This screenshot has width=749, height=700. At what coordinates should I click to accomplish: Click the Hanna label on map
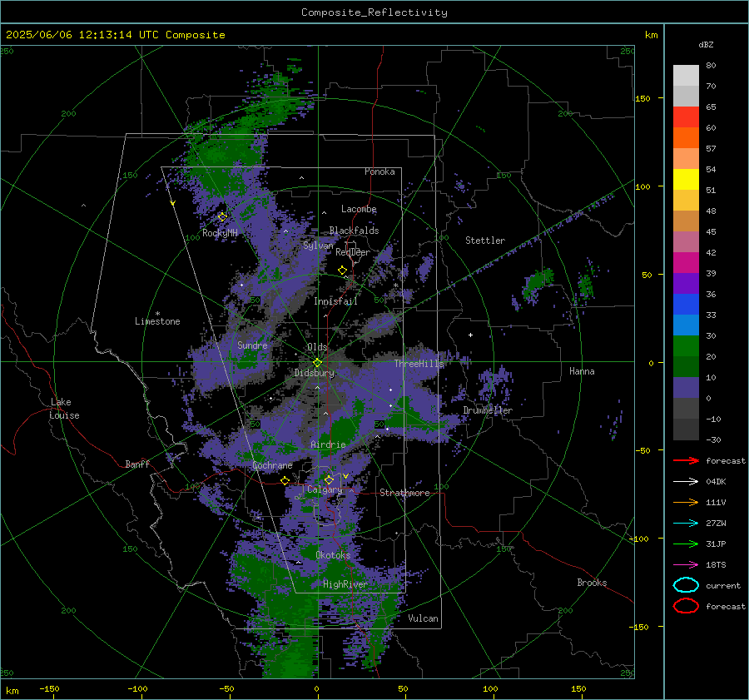click(x=582, y=370)
